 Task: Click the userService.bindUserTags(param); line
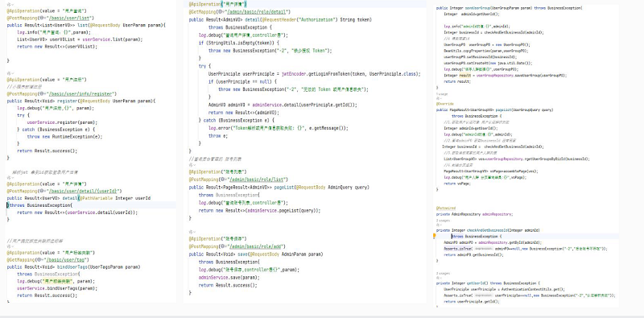[x=57, y=288]
